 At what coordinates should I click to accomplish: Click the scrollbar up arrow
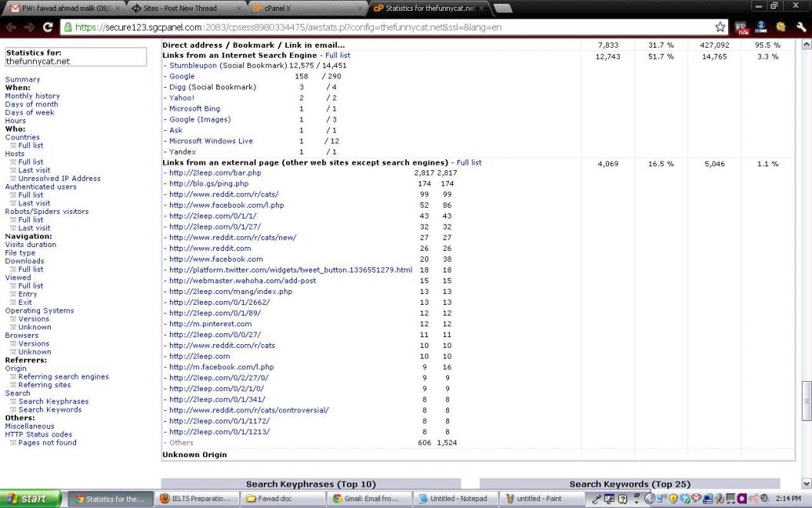[x=806, y=45]
